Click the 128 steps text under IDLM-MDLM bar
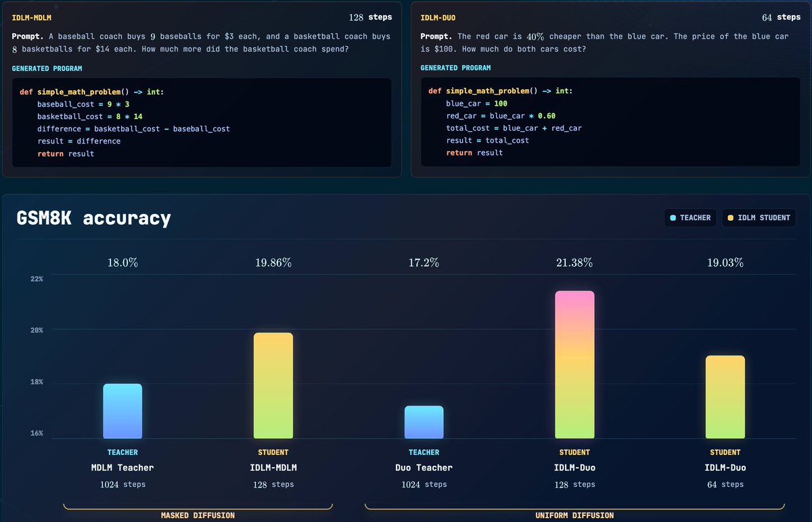The image size is (812, 522). pyautogui.click(x=273, y=485)
